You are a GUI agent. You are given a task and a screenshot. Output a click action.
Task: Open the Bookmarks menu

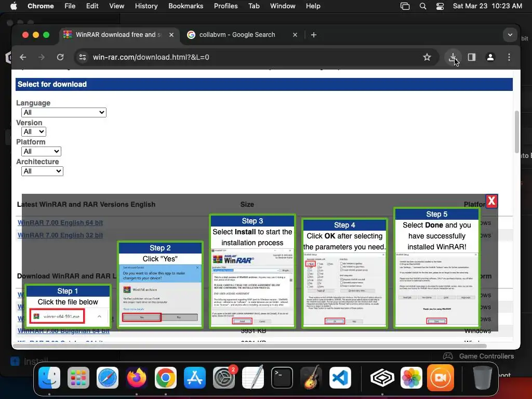pos(185,6)
